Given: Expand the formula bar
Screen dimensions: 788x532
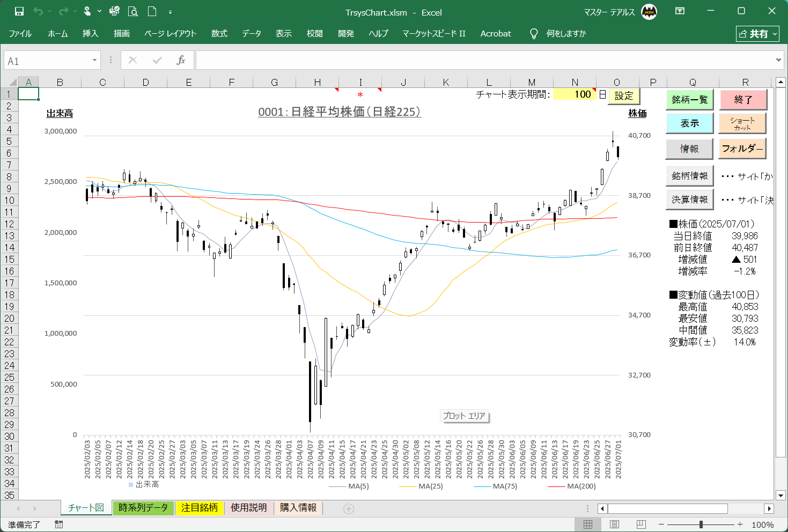Looking at the screenshot, I should point(778,60).
